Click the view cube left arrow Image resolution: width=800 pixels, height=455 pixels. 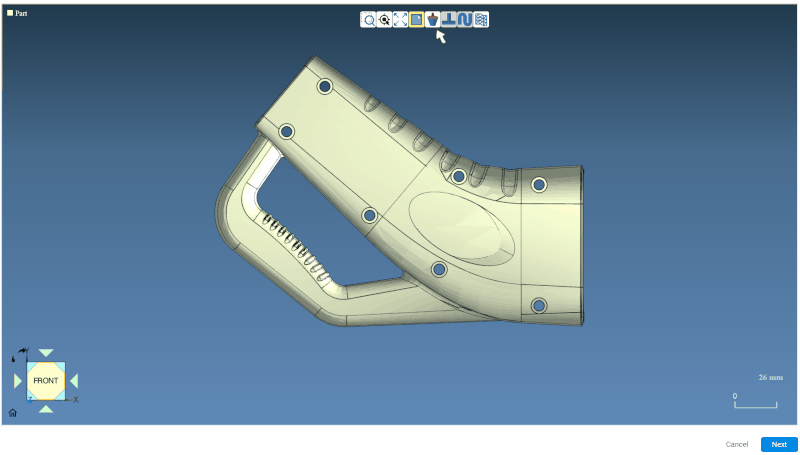tap(17, 381)
